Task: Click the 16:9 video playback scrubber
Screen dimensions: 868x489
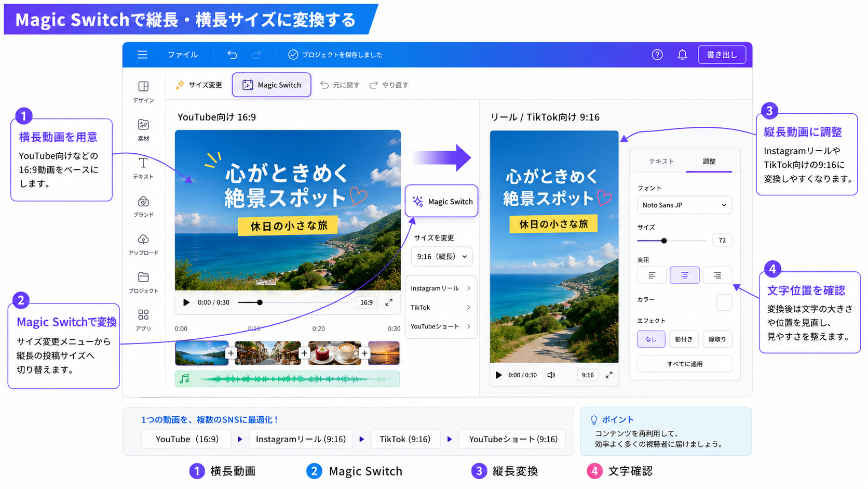Action: [x=260, y=302]
